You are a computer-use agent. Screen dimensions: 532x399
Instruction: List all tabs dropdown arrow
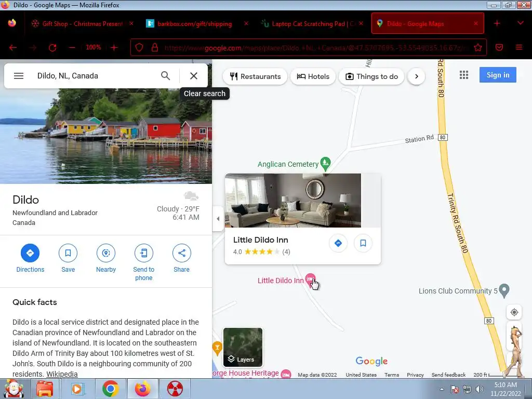click(521, 23)
